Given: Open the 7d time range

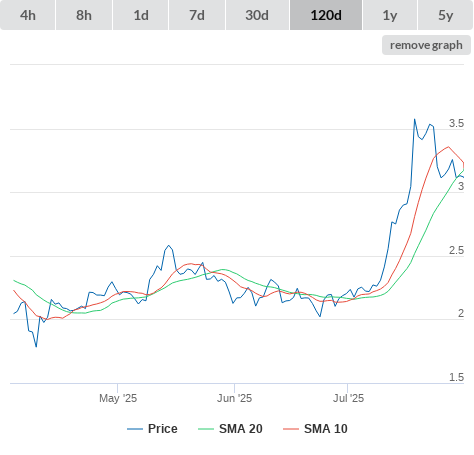Looking at the screenshot, I should 197,15.
